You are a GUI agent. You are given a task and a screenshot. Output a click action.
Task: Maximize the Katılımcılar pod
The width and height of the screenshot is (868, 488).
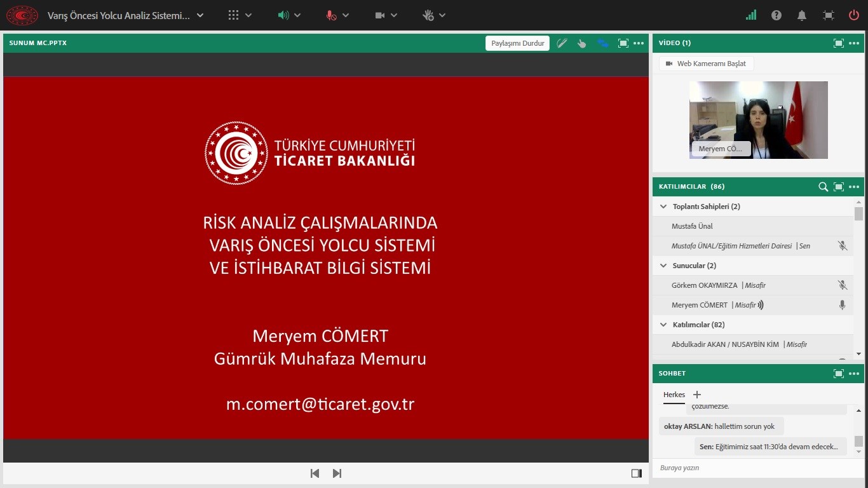click(839, 187)
